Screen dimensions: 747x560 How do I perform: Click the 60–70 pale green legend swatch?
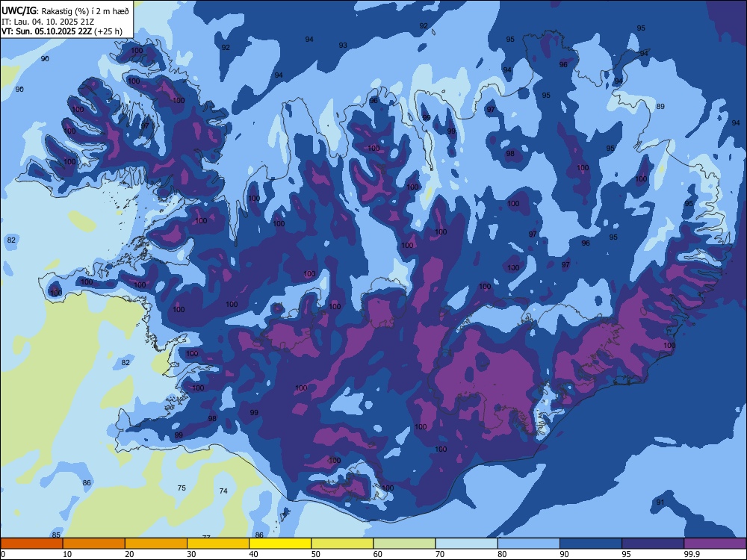[x=404, y=544]
